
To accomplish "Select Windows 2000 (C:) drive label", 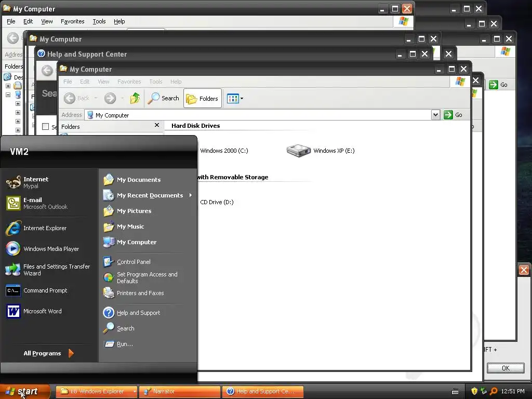I will [224, 151].
